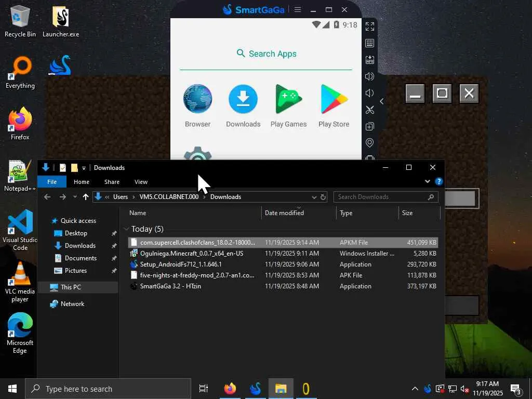Image resolution: width=532 pixels, height=399 pixels.
Task: Go forward in File Explorer
Action: pos(62,197)
